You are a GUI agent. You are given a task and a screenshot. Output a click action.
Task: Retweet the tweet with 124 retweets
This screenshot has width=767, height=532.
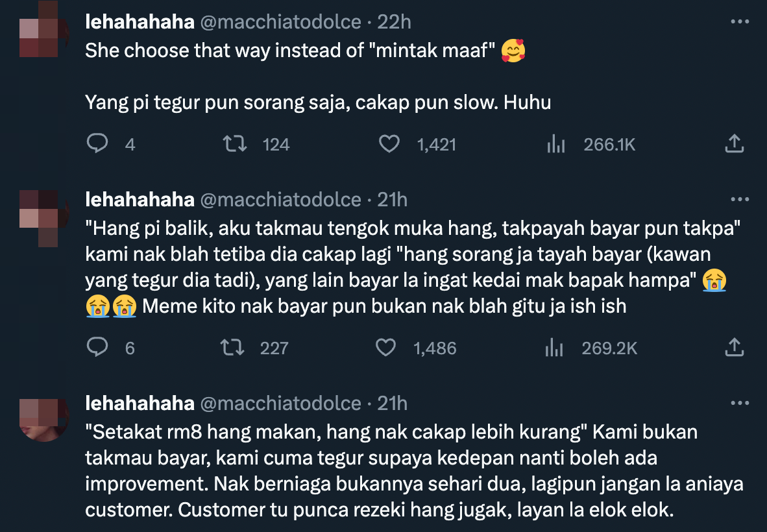[x=234, y=144]
